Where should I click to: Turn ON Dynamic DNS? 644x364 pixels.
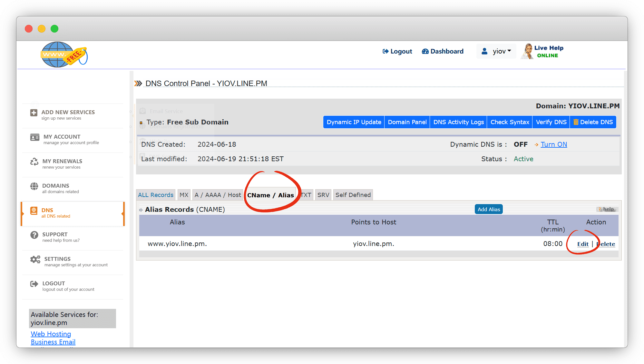pyautogui.click(x=553, y=144)
